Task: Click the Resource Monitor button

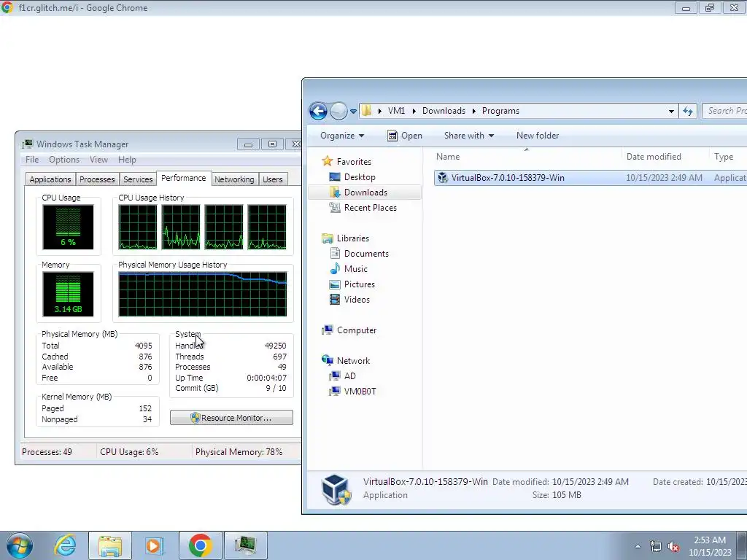Action: coord(231,418)
